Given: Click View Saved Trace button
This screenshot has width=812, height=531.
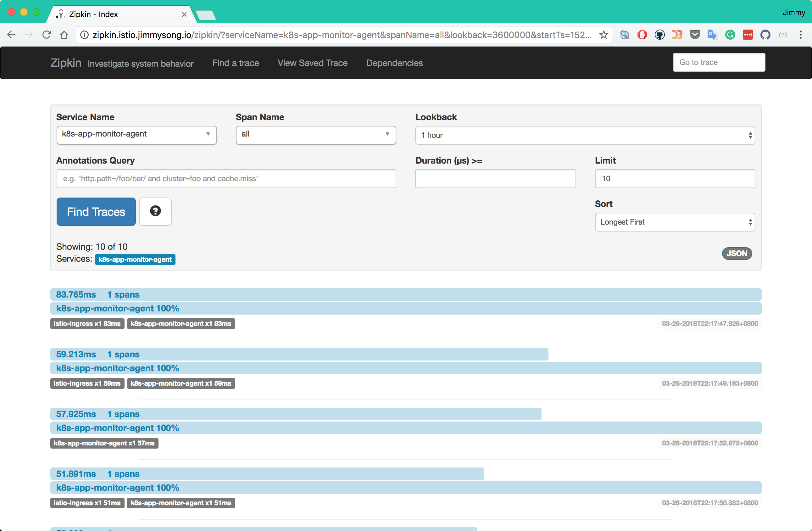Looking at the screenshot, I should [x=312, y=64].
